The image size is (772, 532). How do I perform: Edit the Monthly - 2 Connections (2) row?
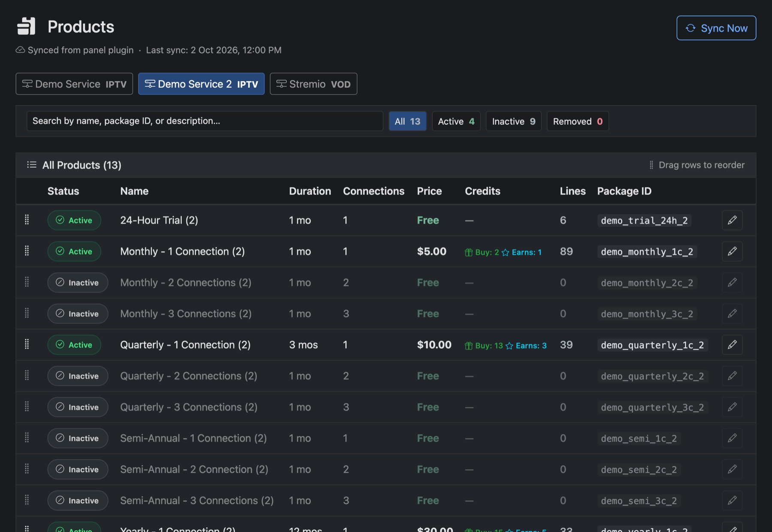(732, 282)
